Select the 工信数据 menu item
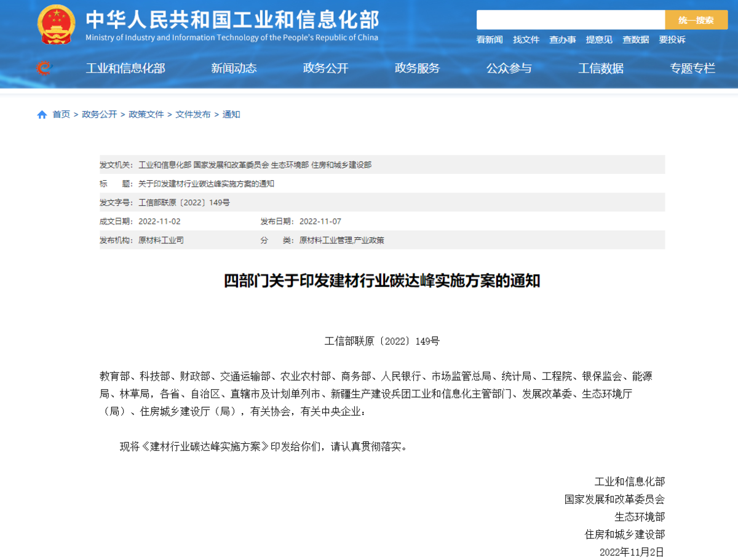738x560 pixels. click(x=601, y=68)
